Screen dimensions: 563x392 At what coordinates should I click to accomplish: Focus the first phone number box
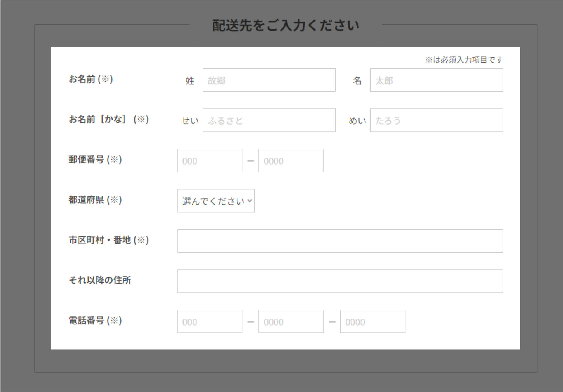click(x=210, y=322)
